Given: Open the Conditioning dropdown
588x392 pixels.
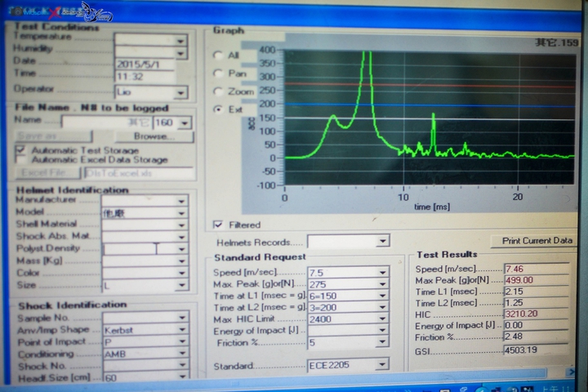Looking at the screenshot, I should 182,354.
